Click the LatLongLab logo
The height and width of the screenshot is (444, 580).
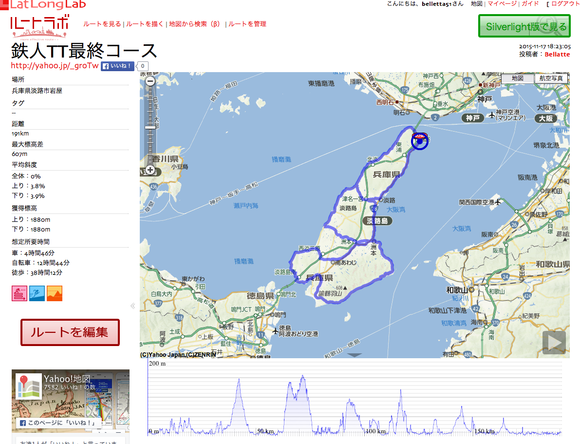click(x=44, y=4)
